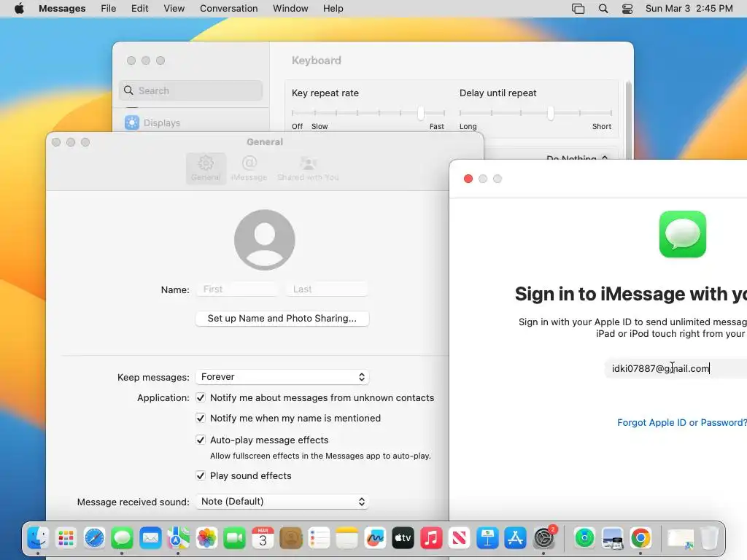Toggle notify about unknown contacts checkbox

pos(201,397)
